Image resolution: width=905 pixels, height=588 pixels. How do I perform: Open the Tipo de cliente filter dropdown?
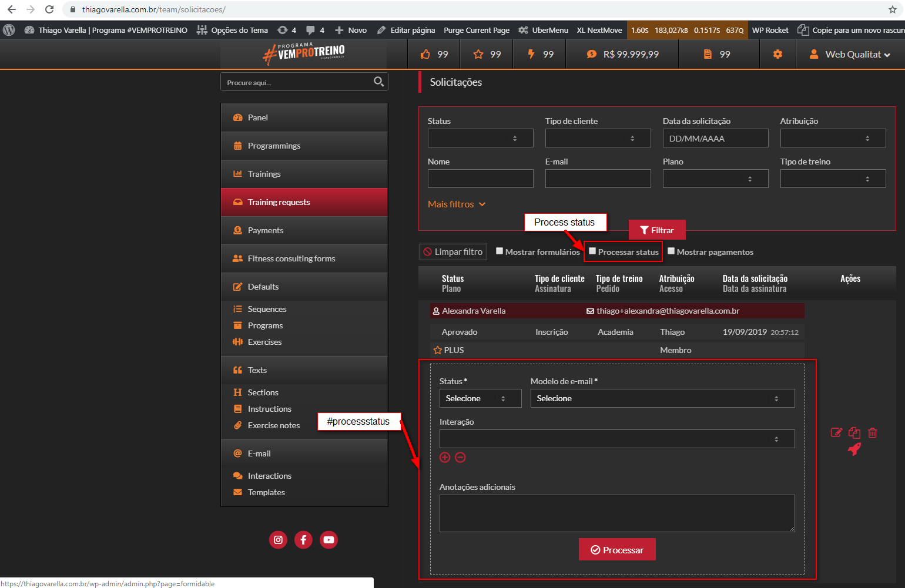click(598, 139)
